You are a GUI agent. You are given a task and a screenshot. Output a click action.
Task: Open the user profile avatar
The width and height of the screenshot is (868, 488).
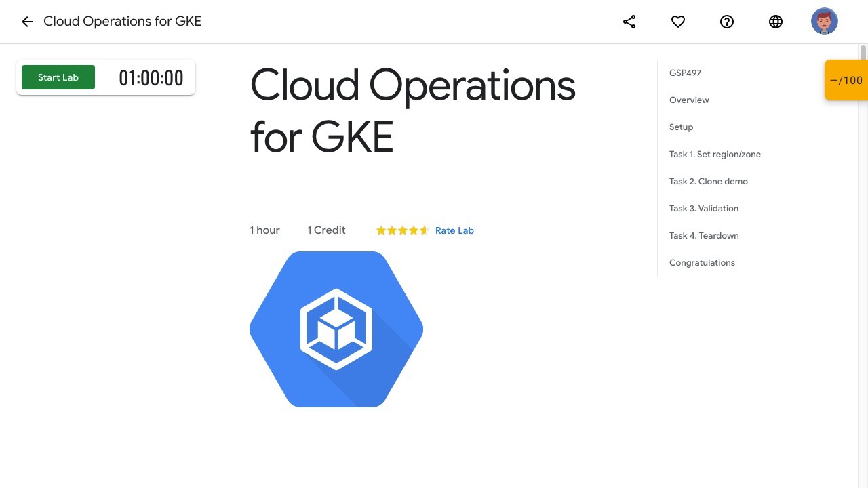point(825,22)
